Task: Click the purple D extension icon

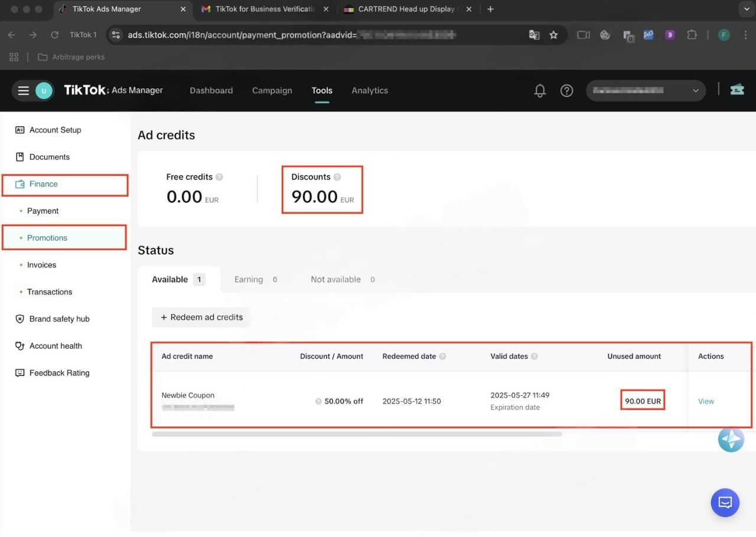Action: coord(670,35)
